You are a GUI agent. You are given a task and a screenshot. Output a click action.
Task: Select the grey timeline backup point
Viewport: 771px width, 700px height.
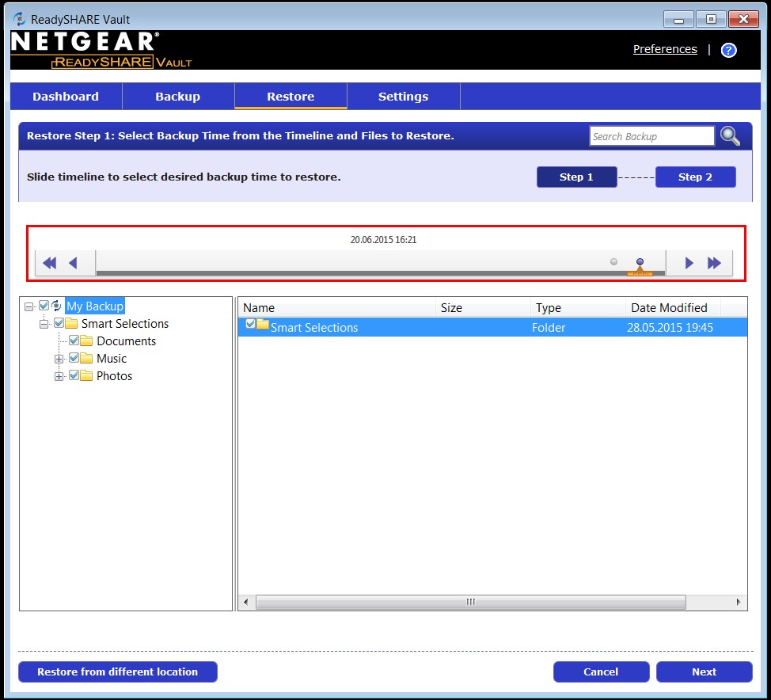click(613, 261)
